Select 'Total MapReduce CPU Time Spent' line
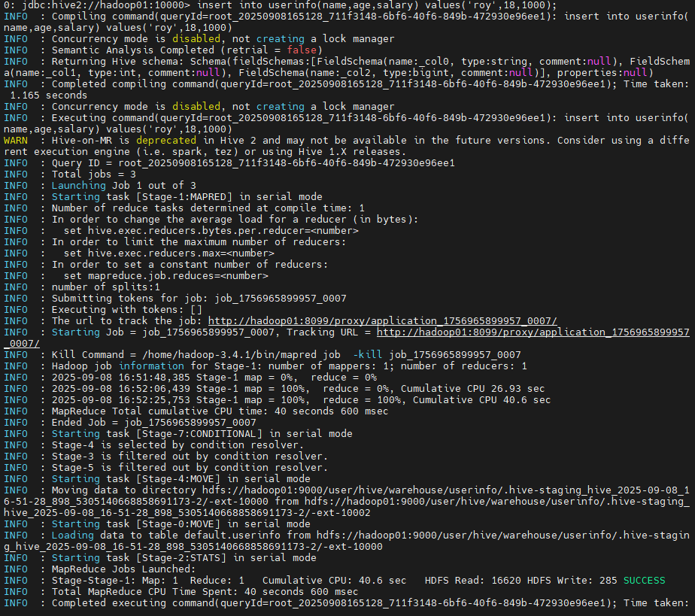 click(205, 592)
